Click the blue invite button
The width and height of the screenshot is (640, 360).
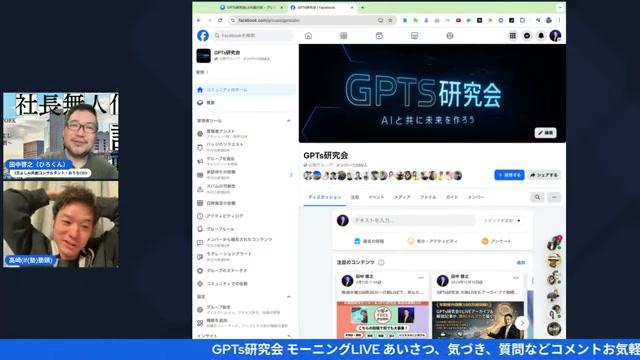point(509,175)
